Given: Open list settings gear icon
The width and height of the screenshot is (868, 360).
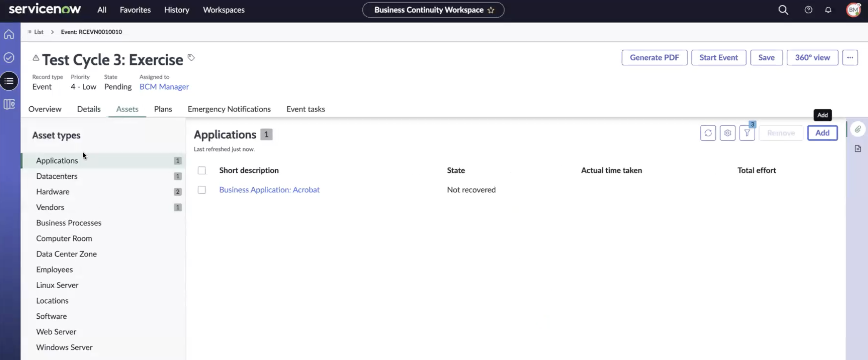Looking at the screenshot, I should 727,133.
